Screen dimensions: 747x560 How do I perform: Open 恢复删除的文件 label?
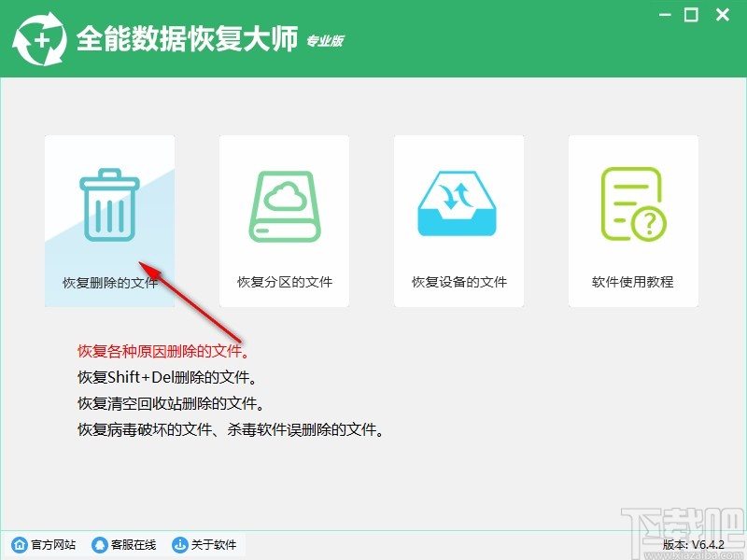click(110, 283)
